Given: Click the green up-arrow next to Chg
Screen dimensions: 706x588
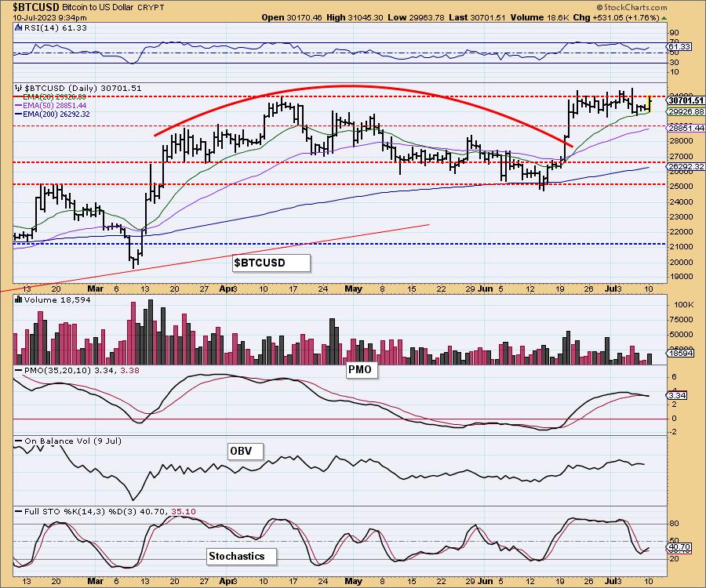Looking at the screenshot, I should click(x=664, y=18).
